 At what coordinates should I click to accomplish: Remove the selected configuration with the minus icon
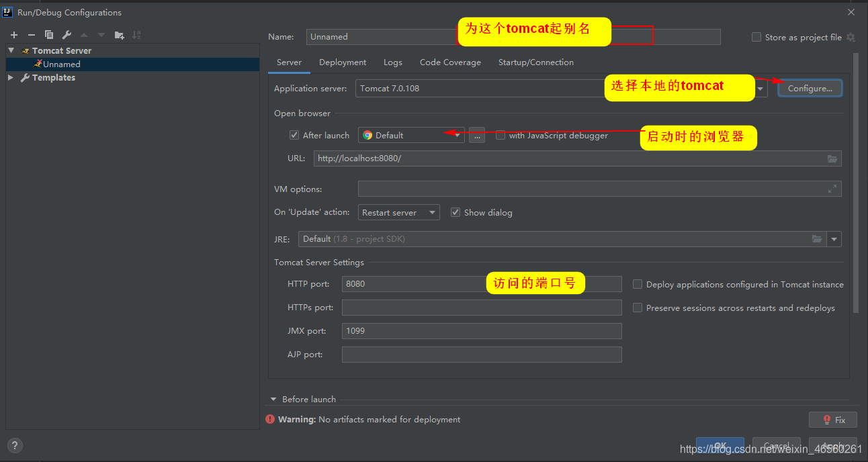pos(31,35)
